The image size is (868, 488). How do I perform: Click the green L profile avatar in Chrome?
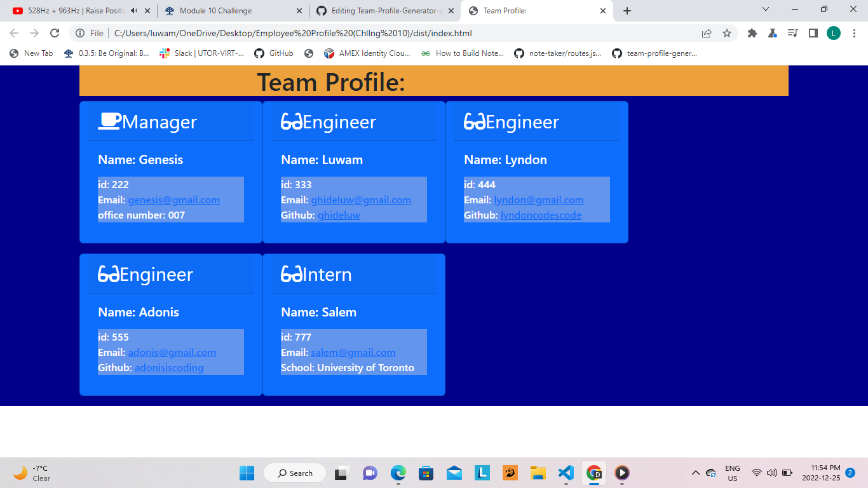coord(834,33)
